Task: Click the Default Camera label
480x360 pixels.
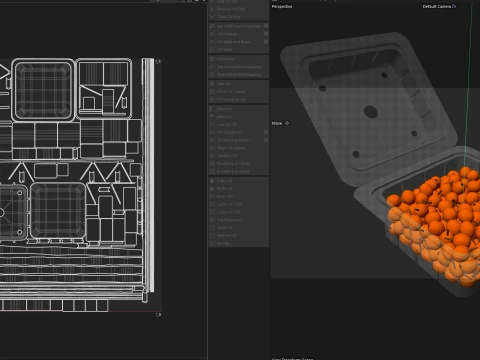Action: click(437, 6)
